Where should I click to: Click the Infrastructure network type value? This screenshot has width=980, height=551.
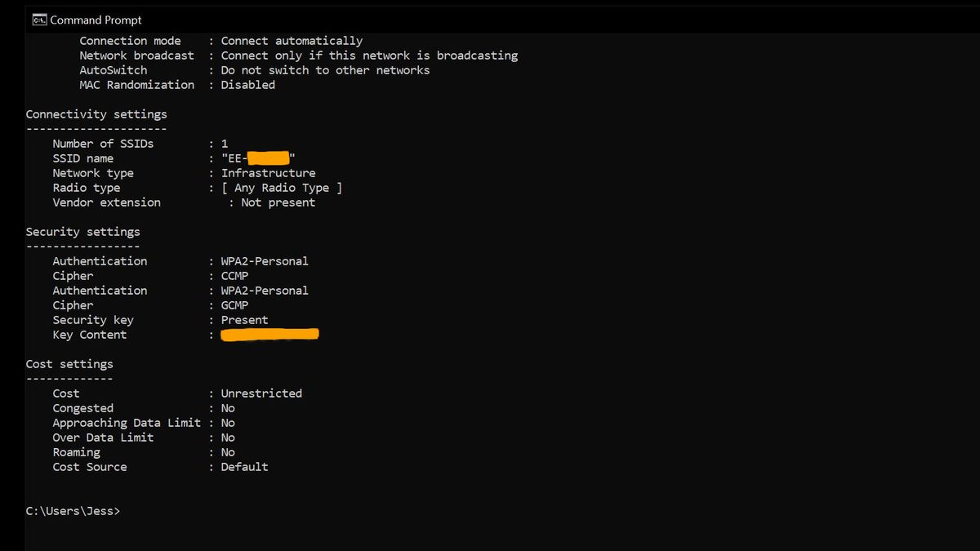pos(268,173)
